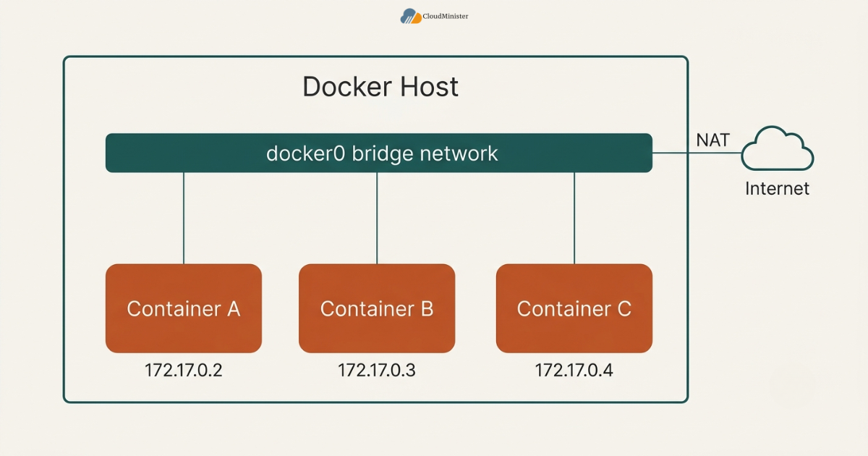This screenshot has width=868, height=456.
Task: Click the Docker Host title
Action: (x=380, y=87)
